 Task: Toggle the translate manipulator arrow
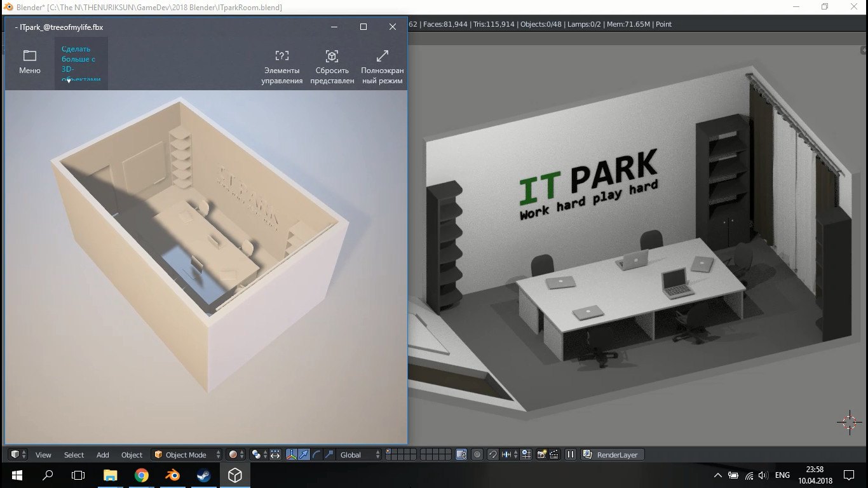pyautogui.click(x=304, y=454)
